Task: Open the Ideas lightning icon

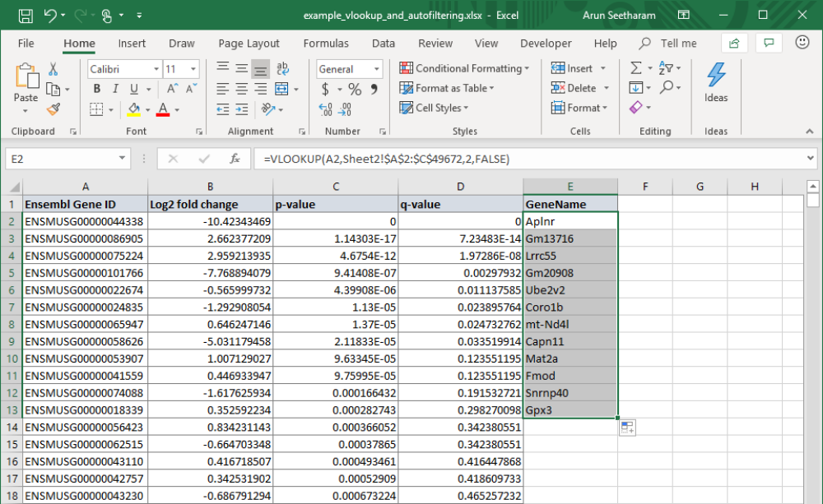Action: point(716,75)
